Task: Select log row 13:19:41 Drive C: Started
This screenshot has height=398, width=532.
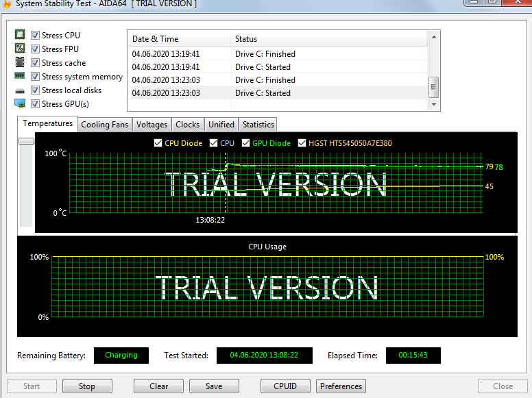Action: pos(278,66)
